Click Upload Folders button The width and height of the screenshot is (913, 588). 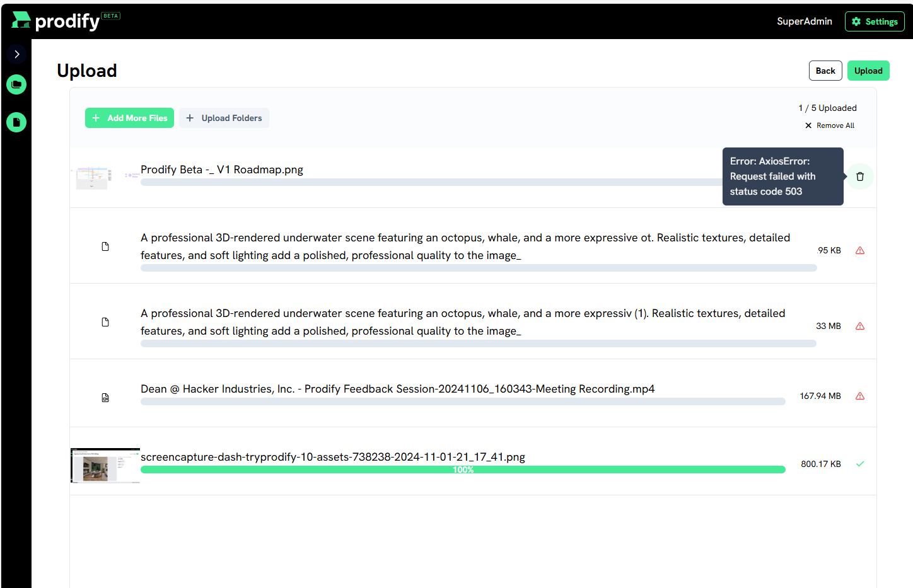pos(224,118)
